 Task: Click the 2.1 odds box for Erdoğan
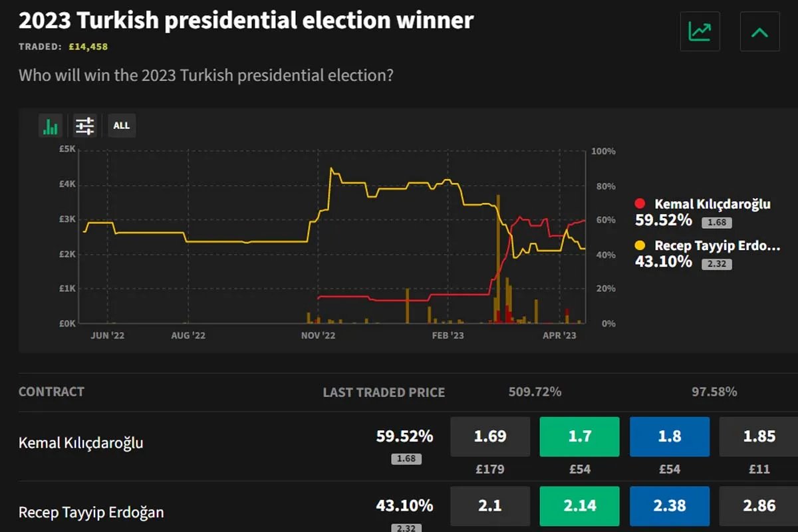coord(490,506)
